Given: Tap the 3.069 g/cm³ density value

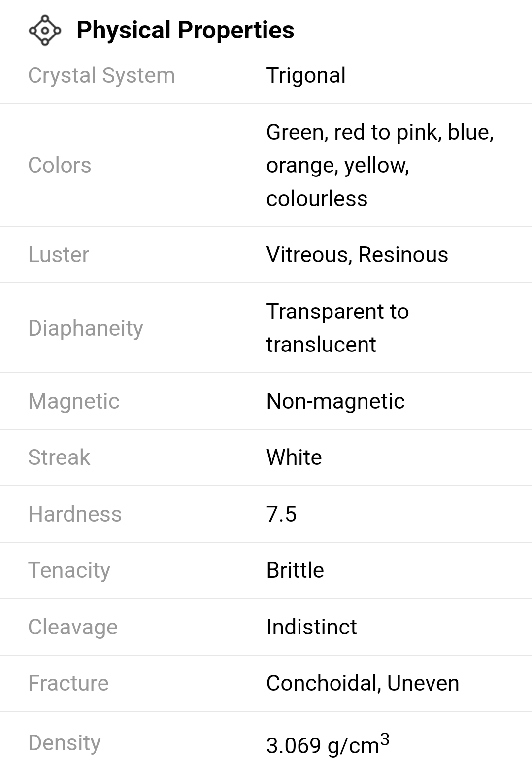Looking at the screenshot, I should [x=328, y=744].
